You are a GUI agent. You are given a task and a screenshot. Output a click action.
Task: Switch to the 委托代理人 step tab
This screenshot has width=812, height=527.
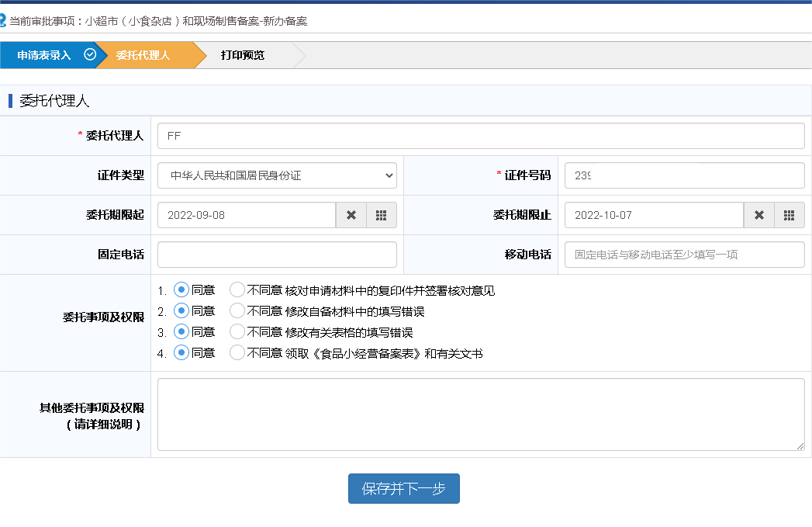coord(150,55)
